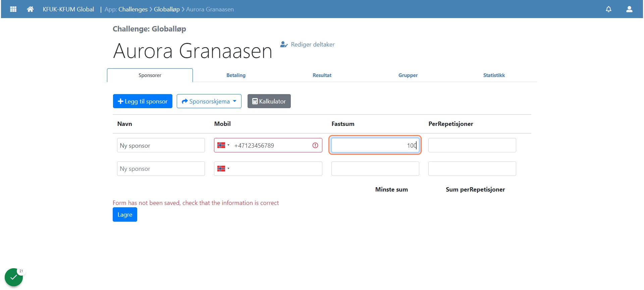This screenshot has height=290, width=644.
Task: Click KFUK-KFUM Global title
Action: tap(68, 9)
